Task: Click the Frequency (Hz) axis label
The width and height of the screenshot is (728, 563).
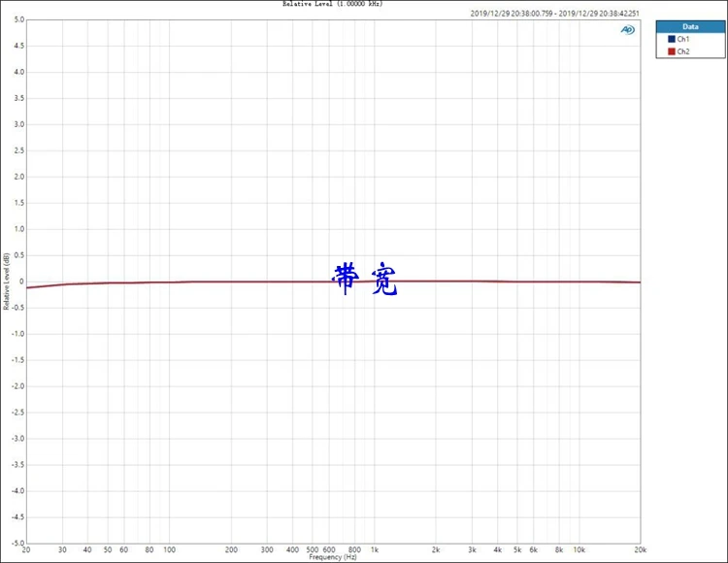Action: [333, 557]
